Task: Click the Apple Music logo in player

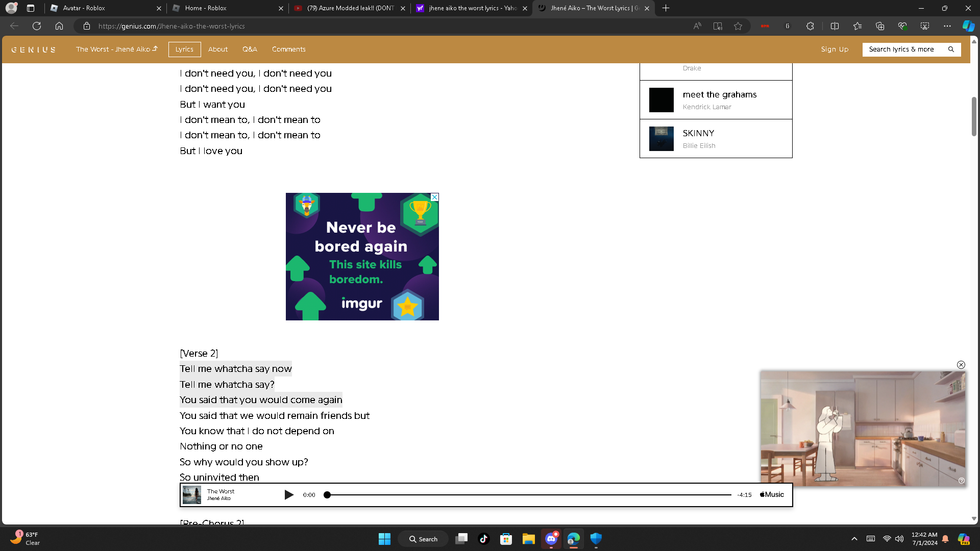Action: (772, 495)
